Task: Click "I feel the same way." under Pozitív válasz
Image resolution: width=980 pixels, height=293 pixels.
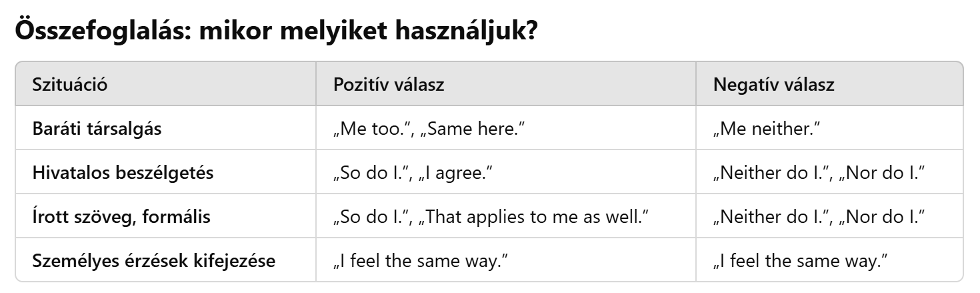Action: 417,260
